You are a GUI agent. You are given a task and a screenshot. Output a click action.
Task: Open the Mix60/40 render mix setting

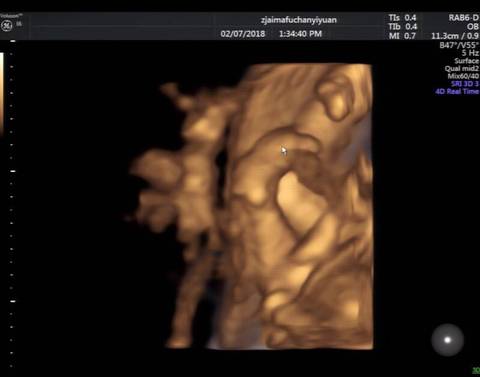[463, 76]
